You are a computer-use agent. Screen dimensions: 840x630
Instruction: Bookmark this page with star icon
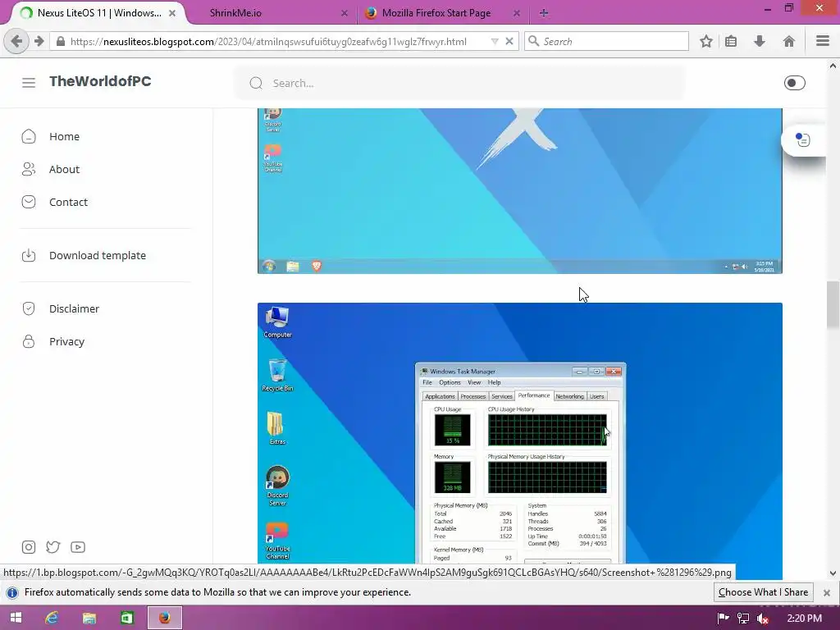(x=706, y=41)
